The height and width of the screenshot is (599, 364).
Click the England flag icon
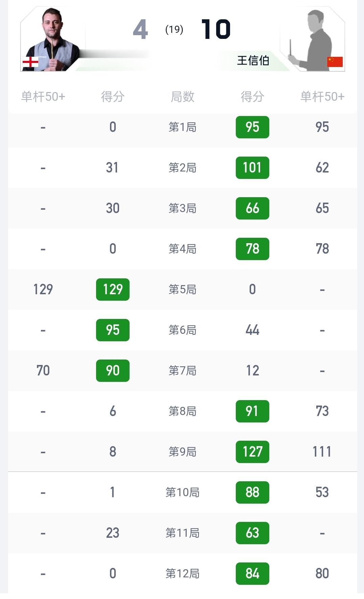point(30,62)
